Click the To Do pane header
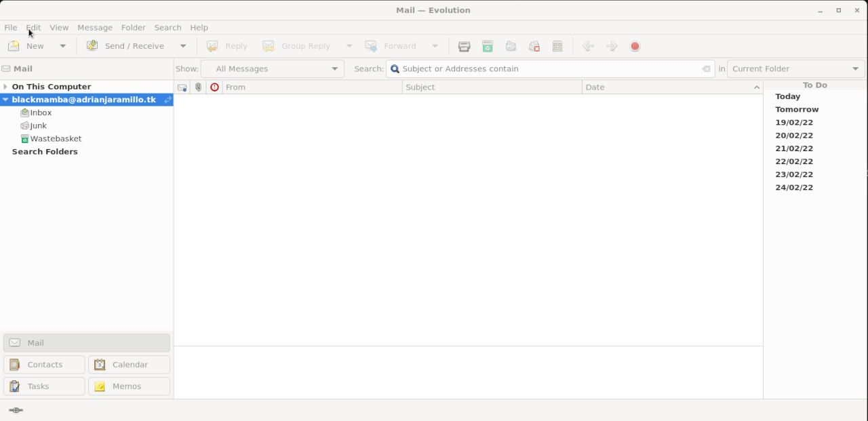This screenshot has height=421, width=868. 815,85
